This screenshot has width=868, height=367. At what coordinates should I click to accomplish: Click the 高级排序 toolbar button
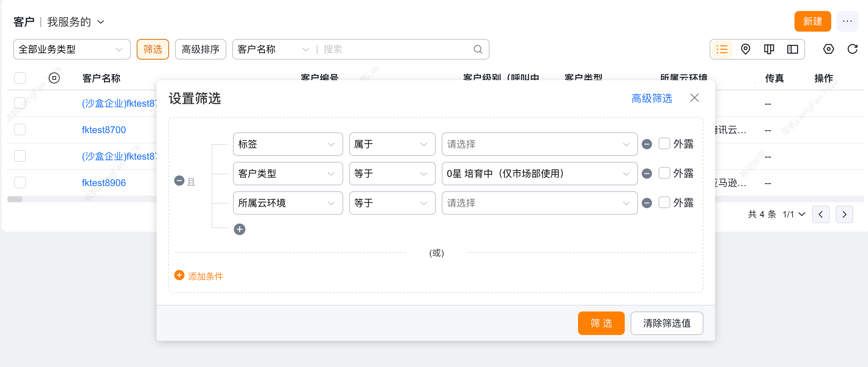(x=200, y=49)
